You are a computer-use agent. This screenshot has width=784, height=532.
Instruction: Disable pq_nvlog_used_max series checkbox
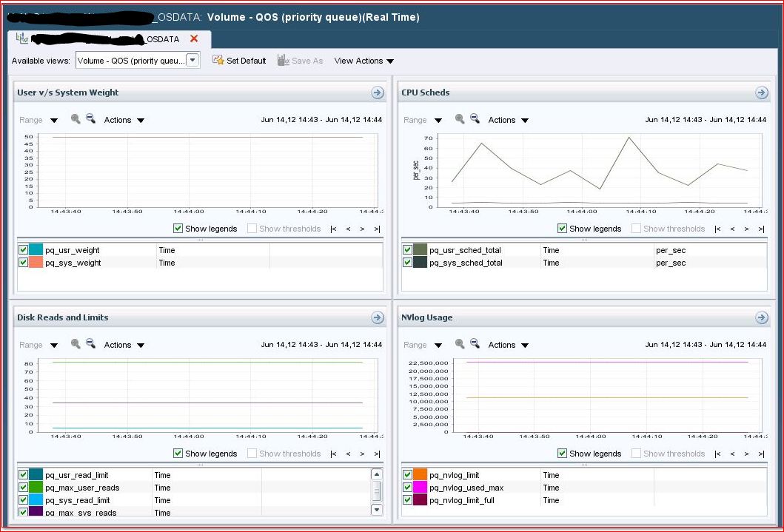[x=407, y=488]
